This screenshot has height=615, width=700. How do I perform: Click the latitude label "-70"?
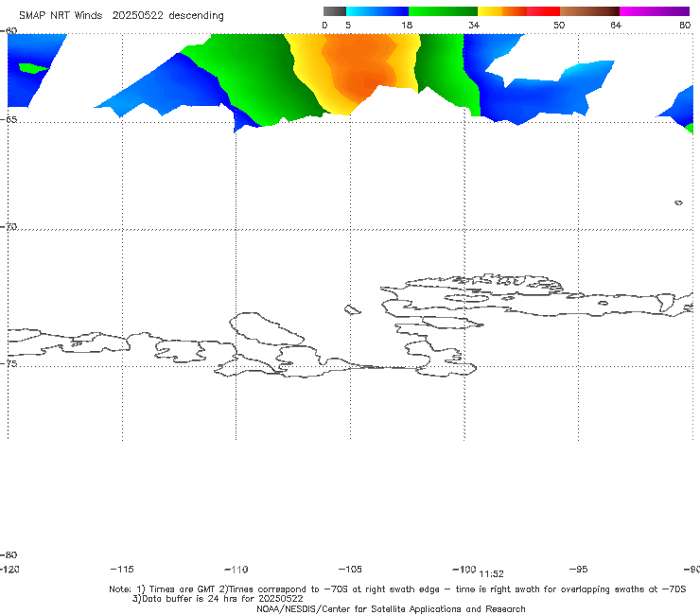tap(9, 227)
